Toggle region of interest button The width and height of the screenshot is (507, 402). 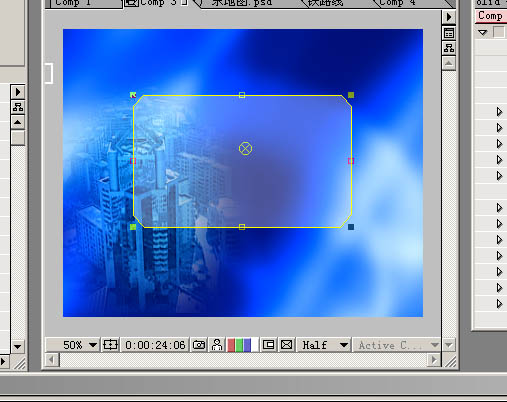pos(268,345)
